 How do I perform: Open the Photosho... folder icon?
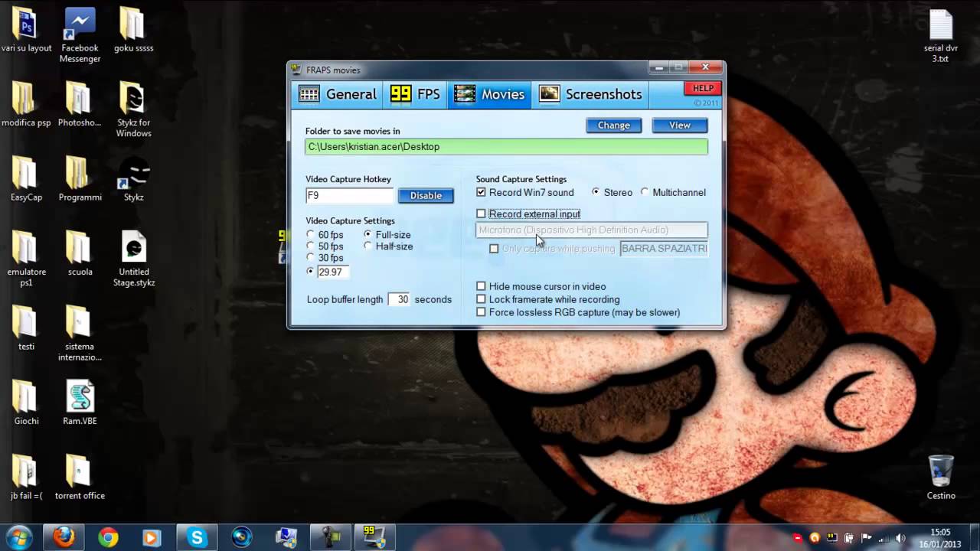pyautogui.click(x=80, y=105)
